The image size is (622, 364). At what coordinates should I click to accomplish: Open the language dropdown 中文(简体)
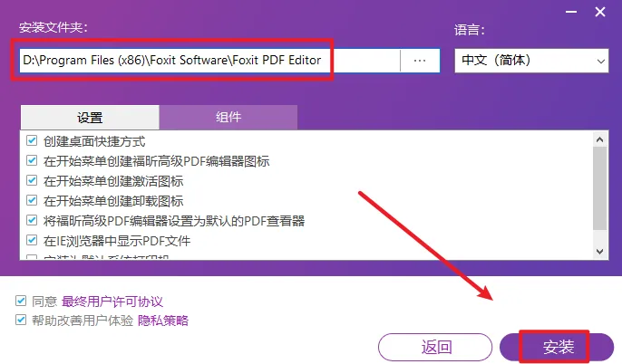click(x=531, y=61)
